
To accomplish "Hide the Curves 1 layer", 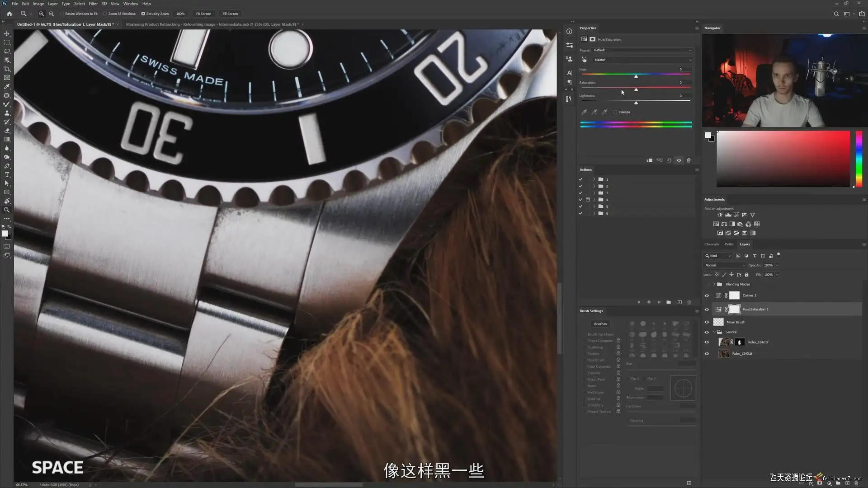I will click(707, 296).
